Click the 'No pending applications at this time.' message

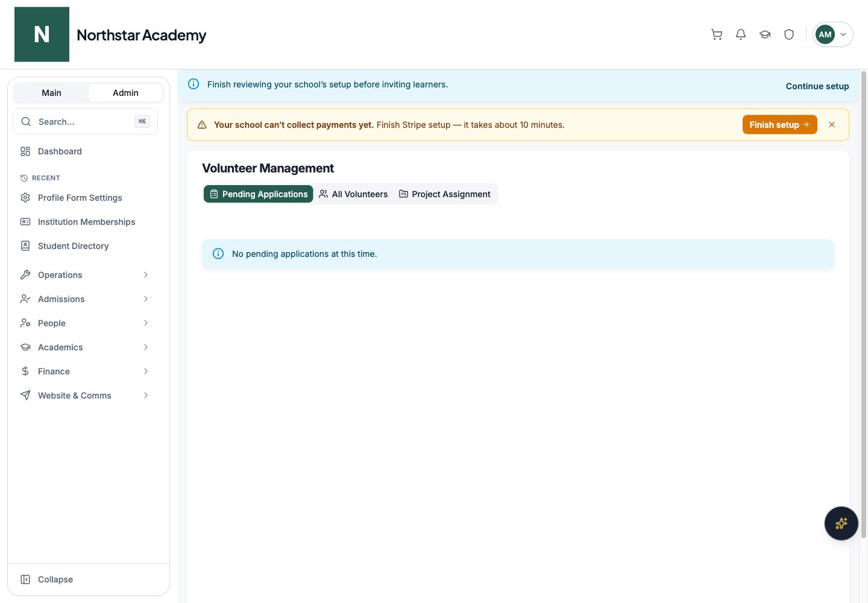click(x=304, y=254)
